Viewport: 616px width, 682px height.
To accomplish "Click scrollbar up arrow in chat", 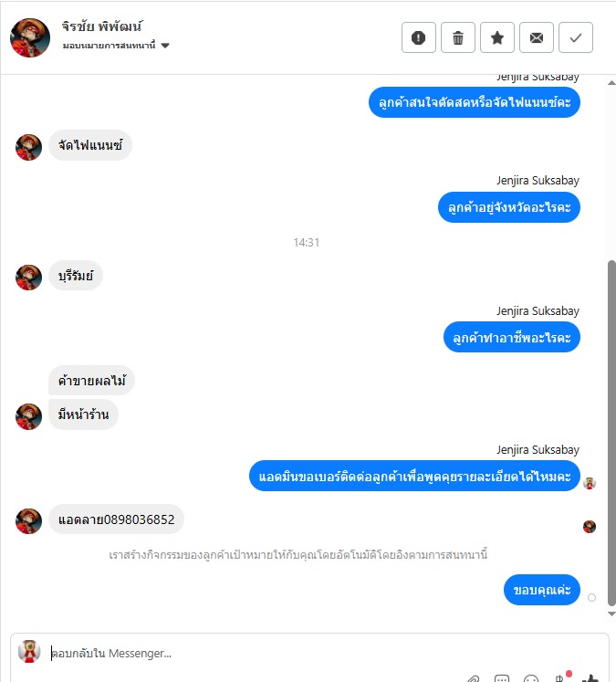I will (x=611, y=82).
